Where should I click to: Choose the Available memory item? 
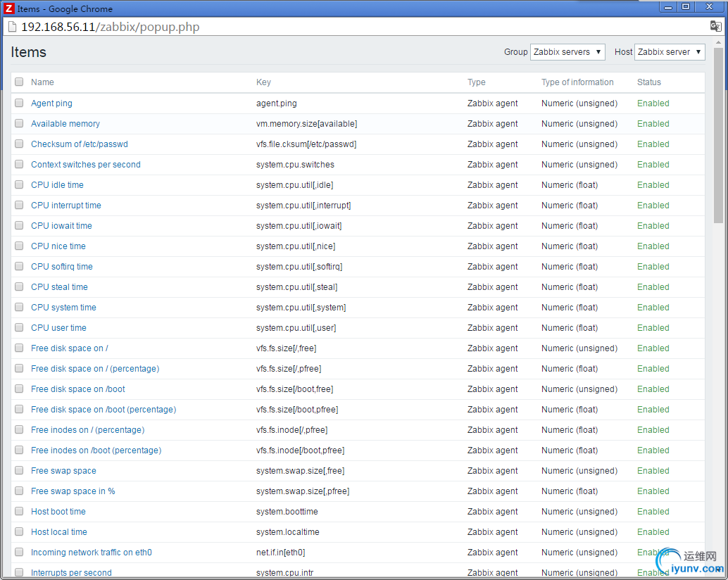(x=65, y=123)
